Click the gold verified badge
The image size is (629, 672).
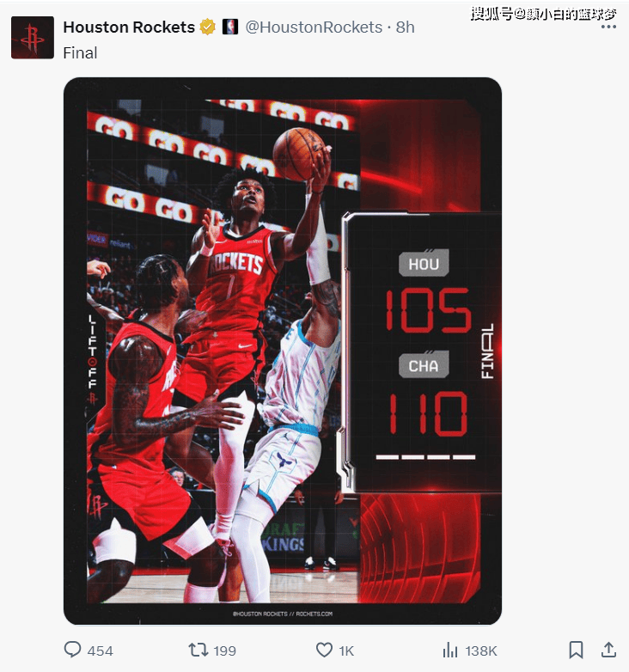[208, 27]
